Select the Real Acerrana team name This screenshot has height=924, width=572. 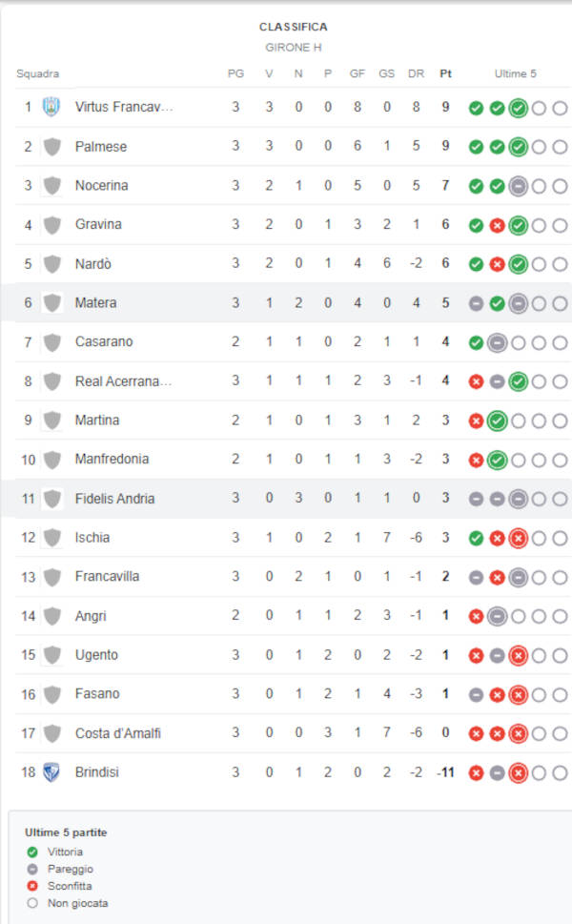pos(123,381)
